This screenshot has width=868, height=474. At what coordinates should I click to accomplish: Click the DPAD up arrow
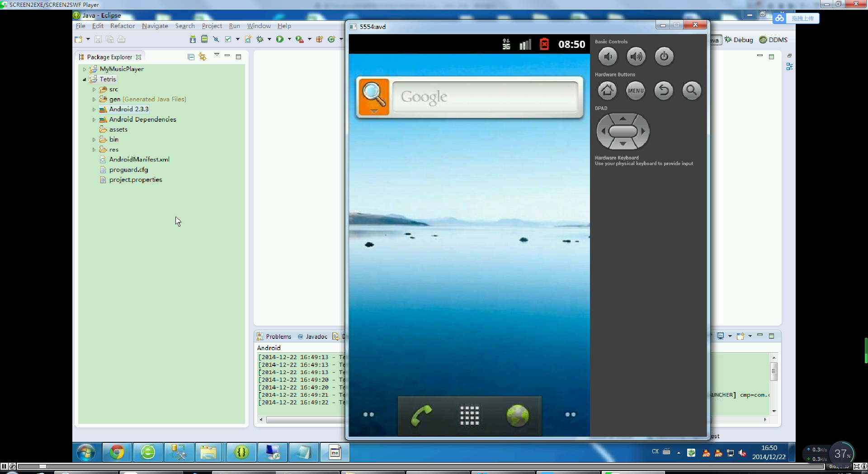pos(623,118)
